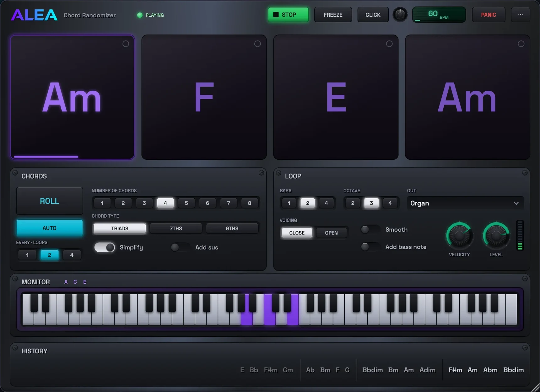Image resolution: width=540 pixels, height=392 pixels.
Task: Set number of chords to 6
Action: [208, 203]
